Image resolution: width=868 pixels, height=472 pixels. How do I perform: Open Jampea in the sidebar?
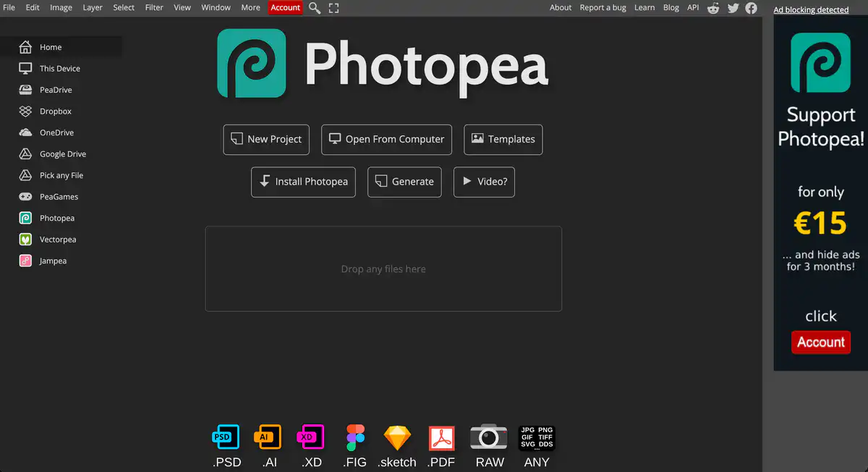tap(61, 261)
